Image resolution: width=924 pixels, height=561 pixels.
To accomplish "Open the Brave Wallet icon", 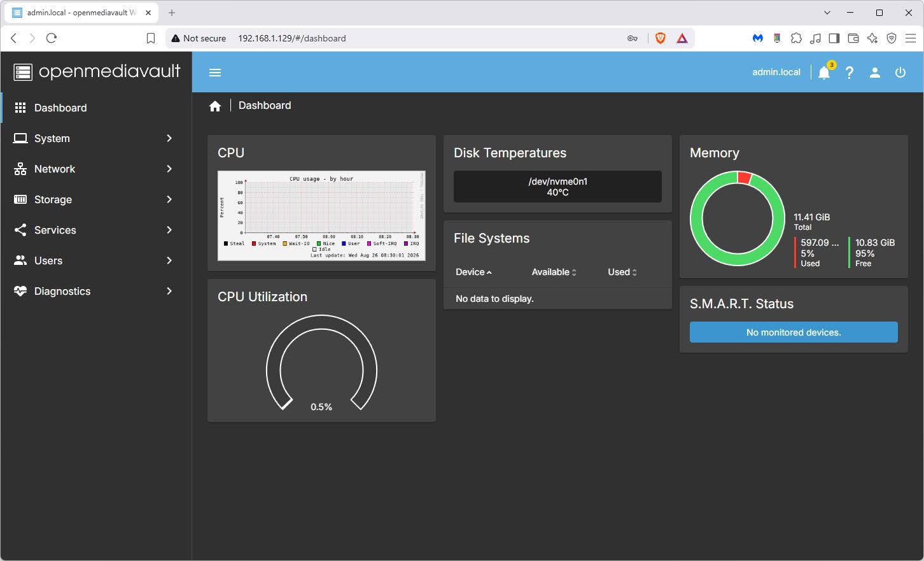I will pos(853,38).
